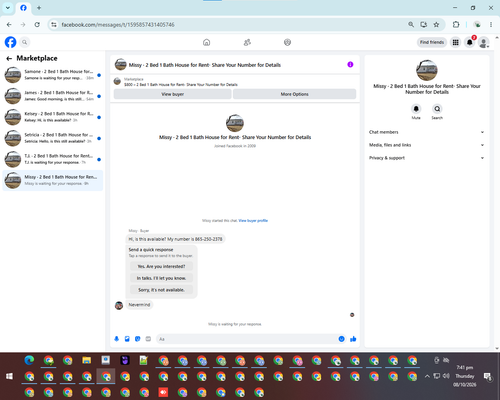Open the tab search dropdown arrow

click(8, 8)
